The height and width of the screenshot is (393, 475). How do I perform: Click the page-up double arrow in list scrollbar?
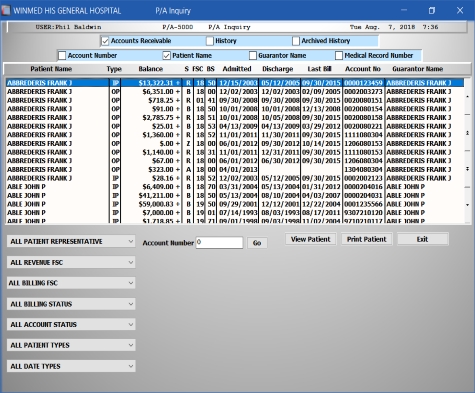468,133
